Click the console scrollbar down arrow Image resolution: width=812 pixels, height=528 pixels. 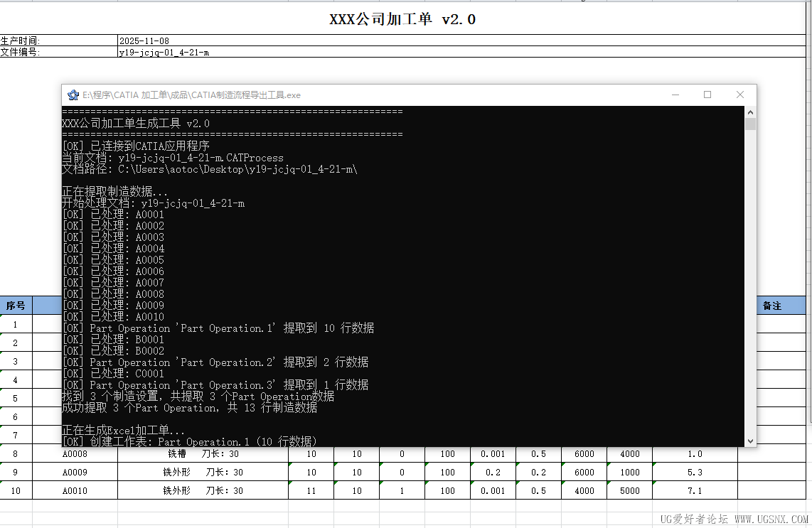(749, 440)
